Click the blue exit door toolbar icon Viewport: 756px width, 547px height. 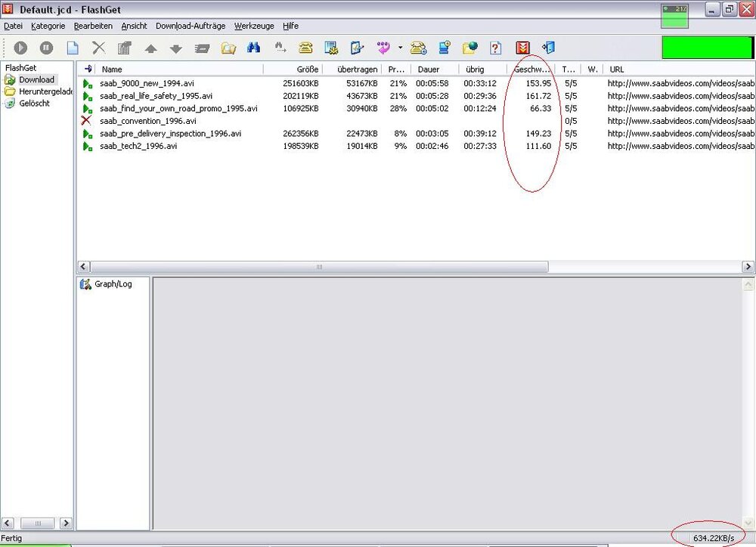click(x=549, y=48)
